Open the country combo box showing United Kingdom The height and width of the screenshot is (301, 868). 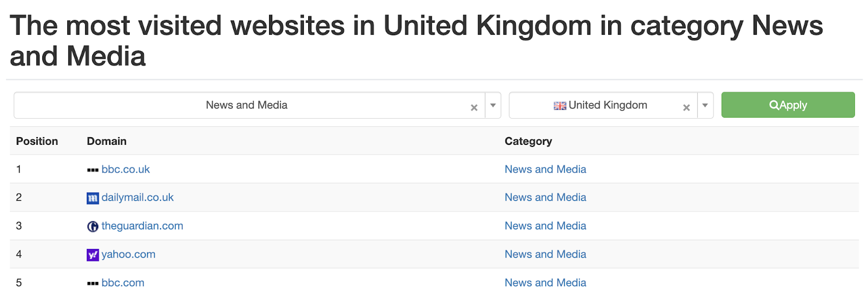click(x=611, y=105)
